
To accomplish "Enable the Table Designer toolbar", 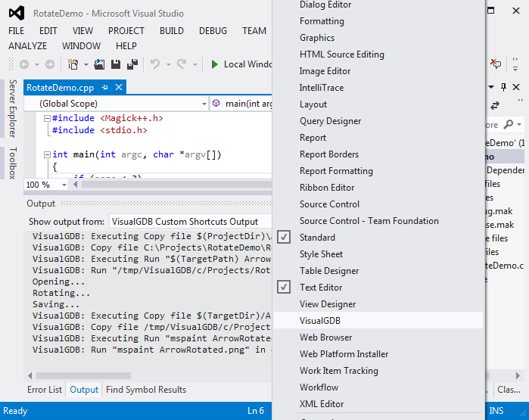I will point(378,271).
